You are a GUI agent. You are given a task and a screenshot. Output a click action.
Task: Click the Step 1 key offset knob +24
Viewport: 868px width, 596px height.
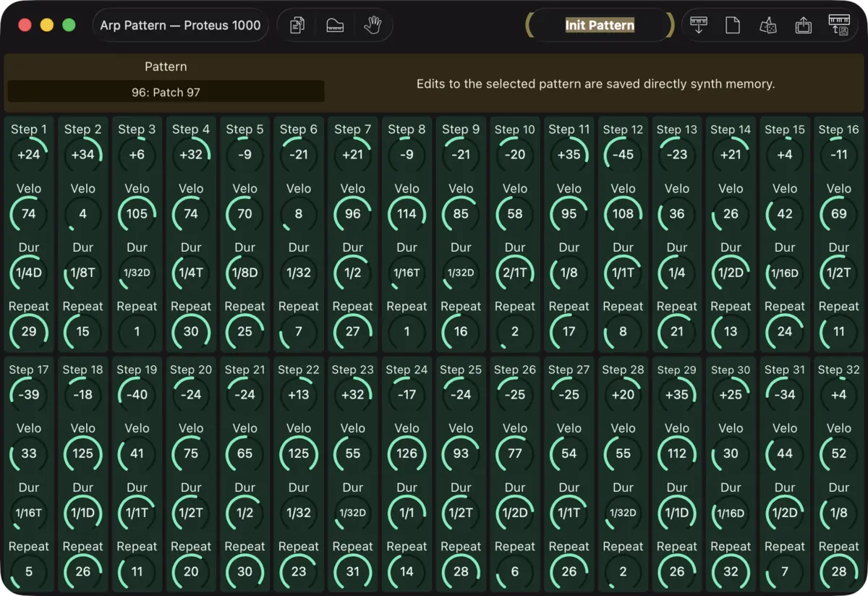pos(29,154)
